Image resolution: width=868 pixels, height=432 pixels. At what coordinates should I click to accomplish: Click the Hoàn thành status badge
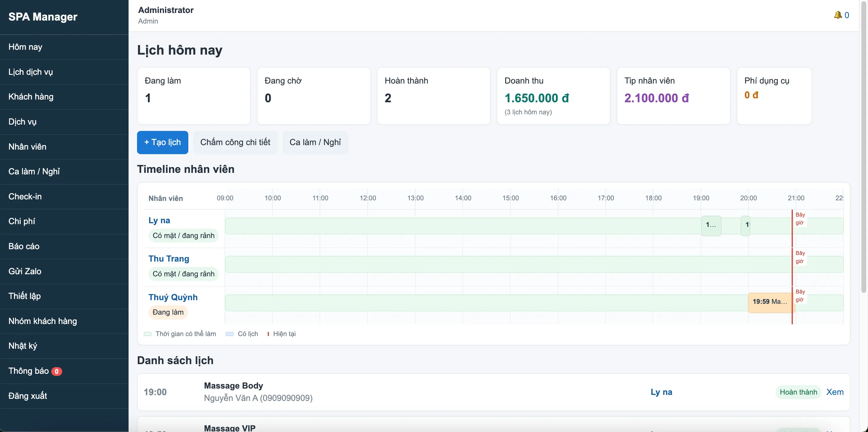(x=798, y=392)
